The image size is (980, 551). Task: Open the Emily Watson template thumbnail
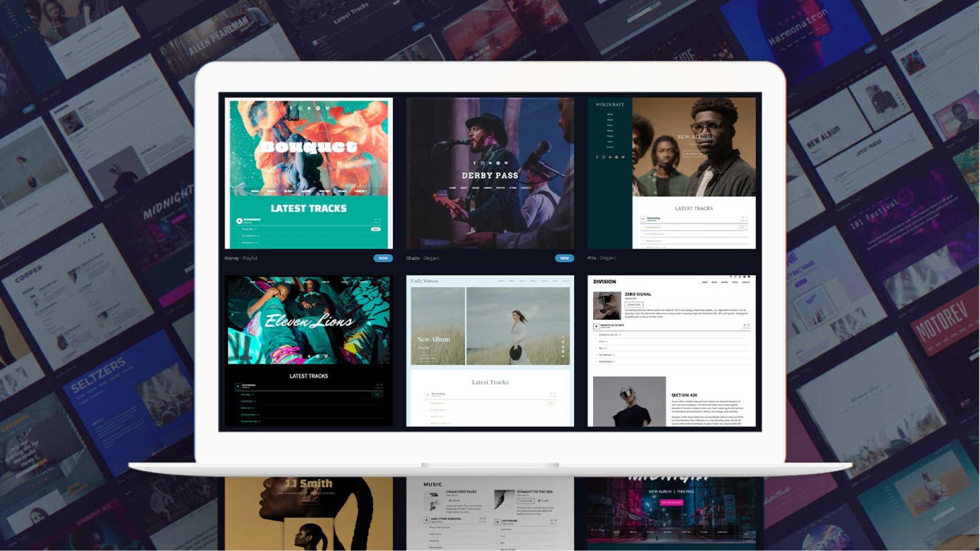click(x=490, y=350)
